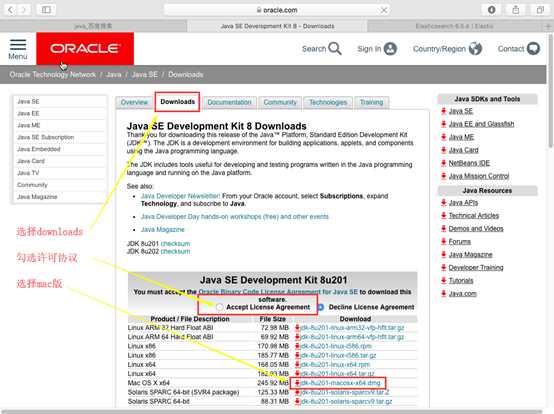Open Demos and Videos link

[x=476, y=229]
